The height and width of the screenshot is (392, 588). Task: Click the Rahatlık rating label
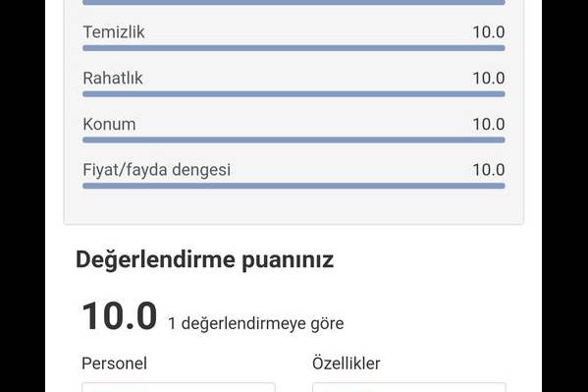(x=113, y=78)
